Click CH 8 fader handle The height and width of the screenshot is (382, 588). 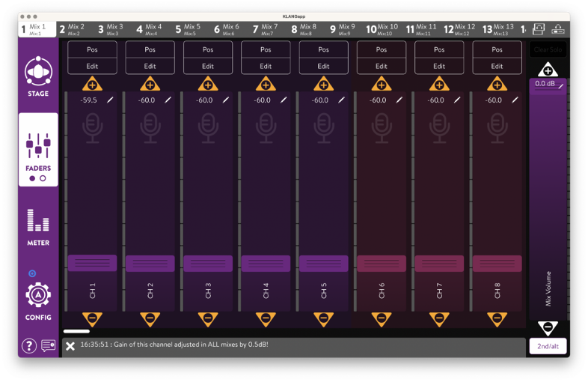tap(497, 264)
